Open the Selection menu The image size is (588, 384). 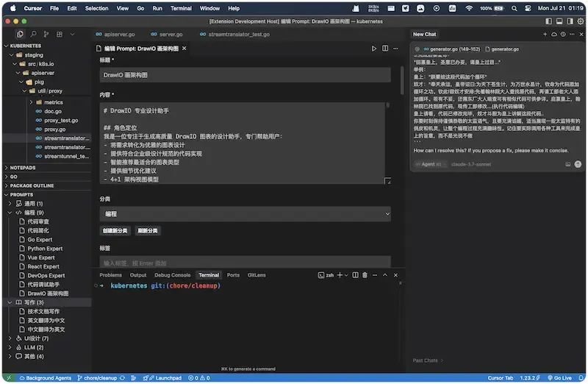coord(96,8)
